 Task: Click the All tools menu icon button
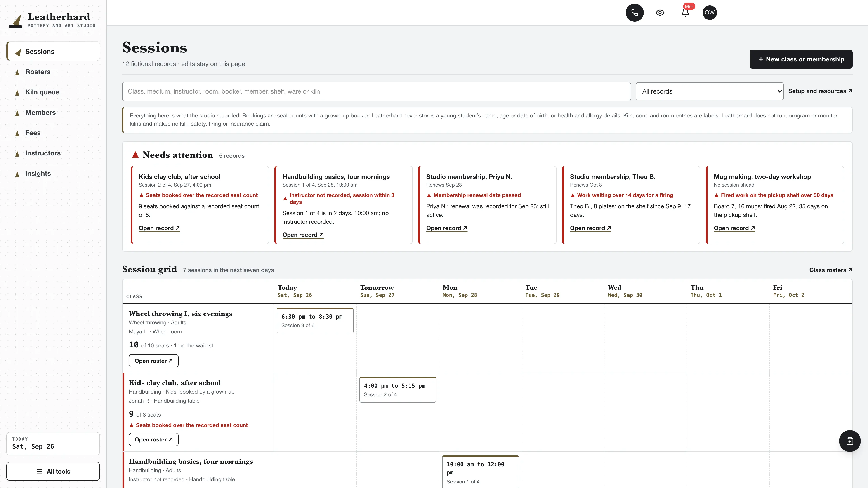(53, 471)
